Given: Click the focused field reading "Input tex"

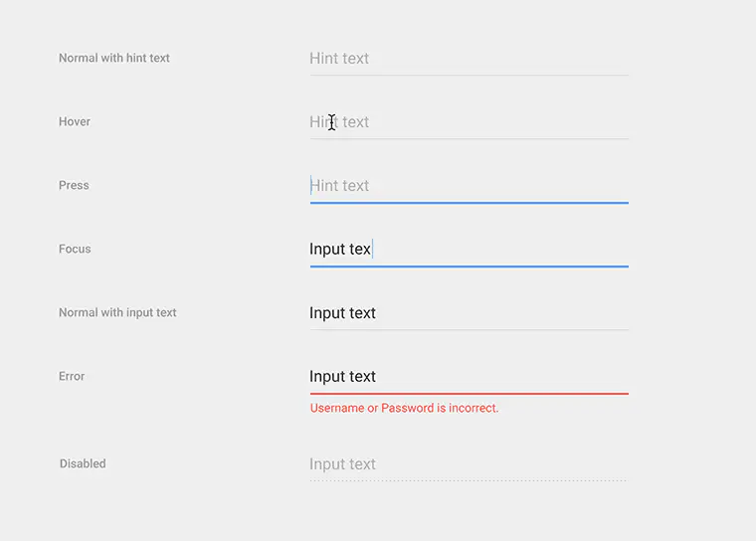Looking at the screenshot, I should (469, 250).
